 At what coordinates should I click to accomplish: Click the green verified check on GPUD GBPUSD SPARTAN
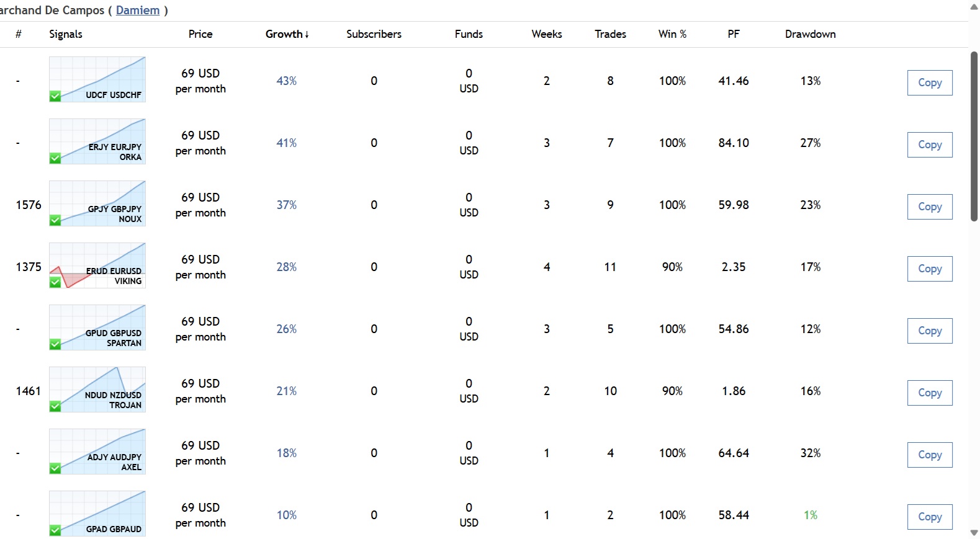[55, 344]
